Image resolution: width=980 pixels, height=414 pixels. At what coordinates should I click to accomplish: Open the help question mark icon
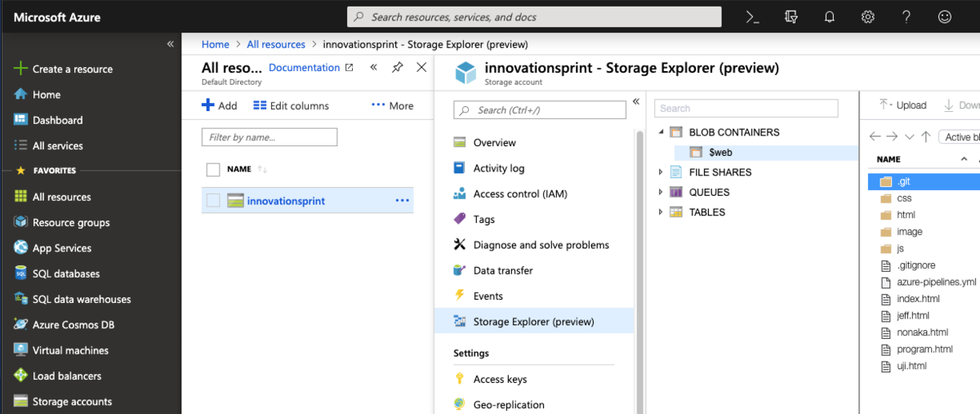906,17
